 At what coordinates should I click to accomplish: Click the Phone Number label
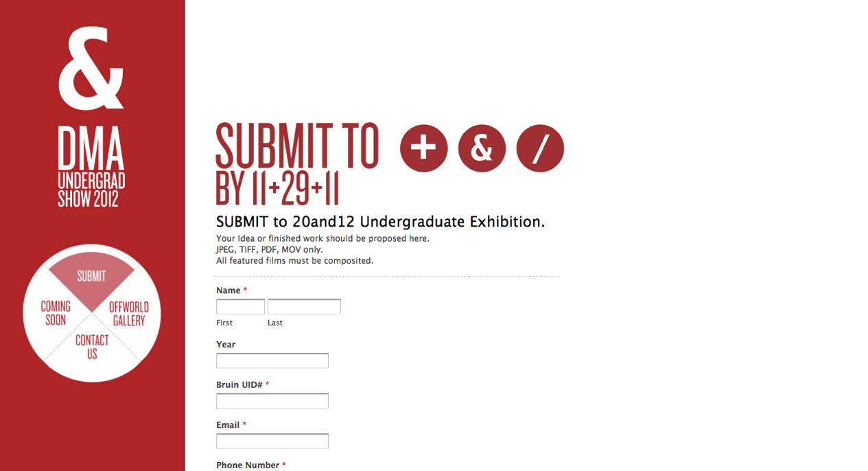click(x=248, y=465)
